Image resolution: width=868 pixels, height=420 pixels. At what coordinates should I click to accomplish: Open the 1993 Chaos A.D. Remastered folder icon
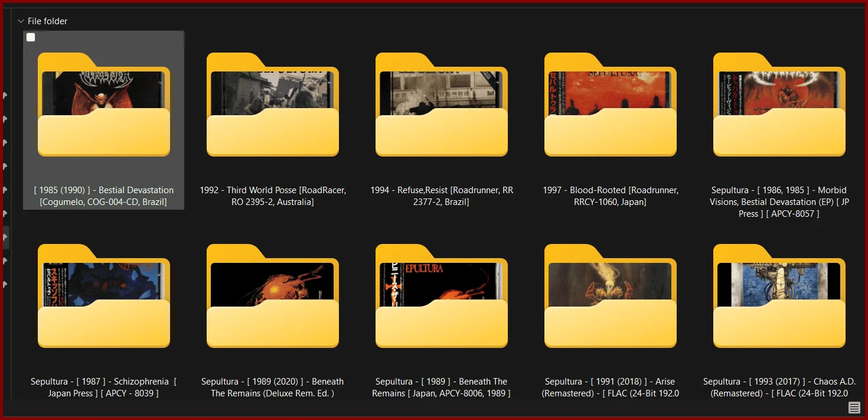779,296
